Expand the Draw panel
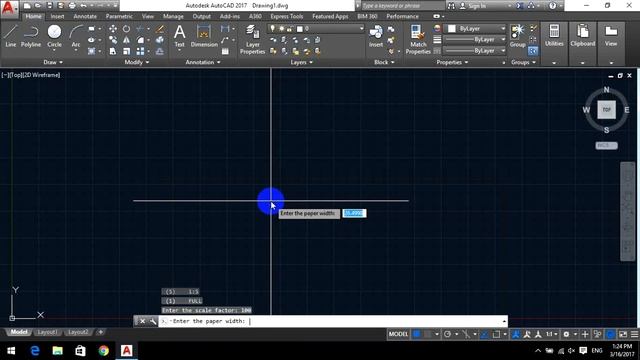640x360 pixels. [53, 62]
